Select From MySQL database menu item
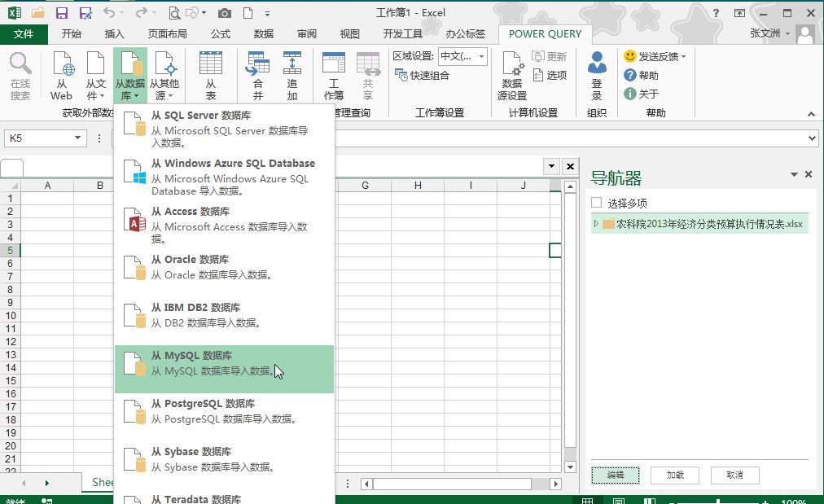 tap(225, 369)
